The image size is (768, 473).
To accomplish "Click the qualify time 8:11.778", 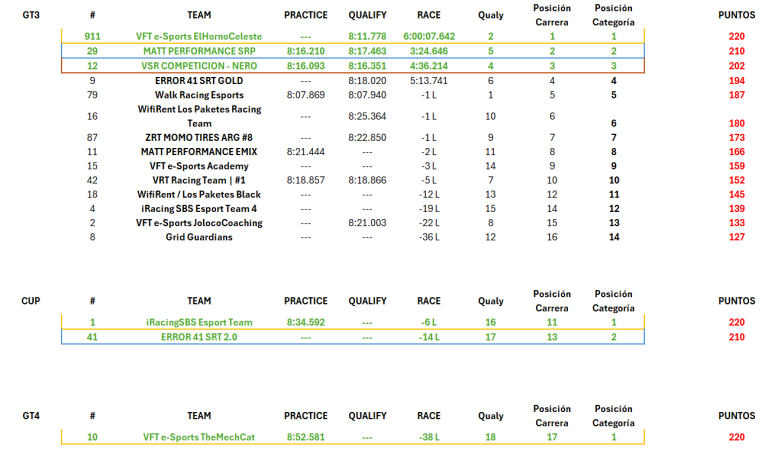I will [x=367, y=36].
